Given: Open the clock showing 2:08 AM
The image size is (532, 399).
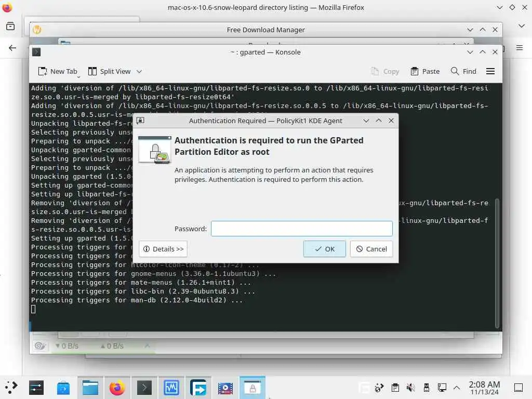Looking at the screenshot, I should coord(484,388).
